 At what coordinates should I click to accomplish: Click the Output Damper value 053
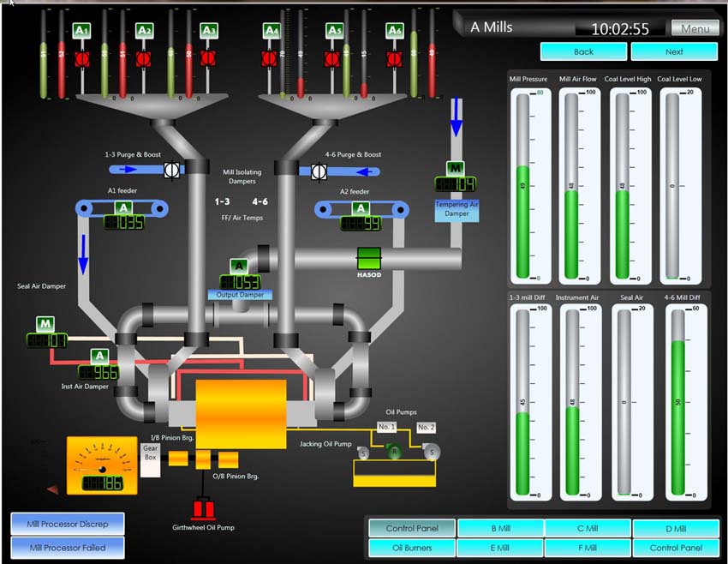click(x=240, y=283)
